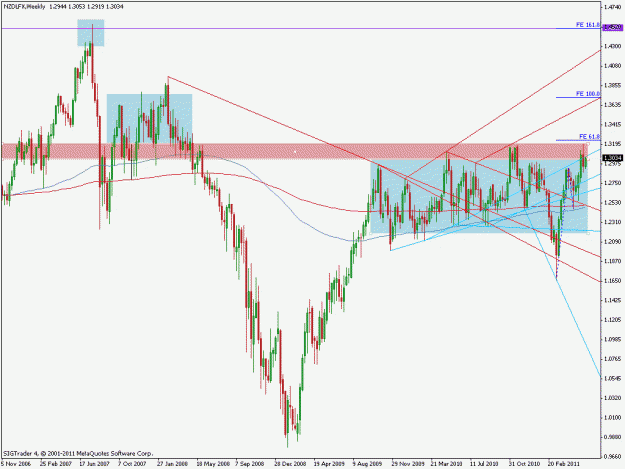This screenshot has height=469, width=625.
Task: Click the 20 Feb 2011 date label
Action: click(563, 464)
